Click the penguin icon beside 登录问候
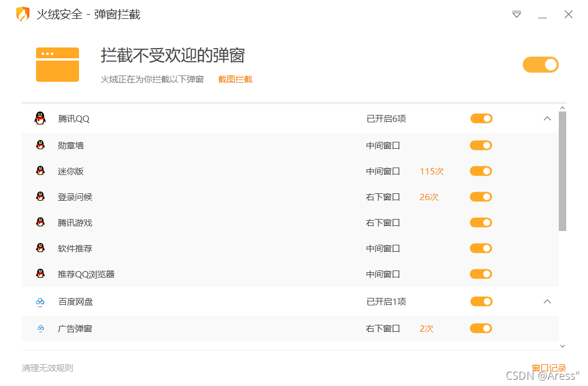The height and width of the screenshot is (386, 588). click(x=41, y=197)
